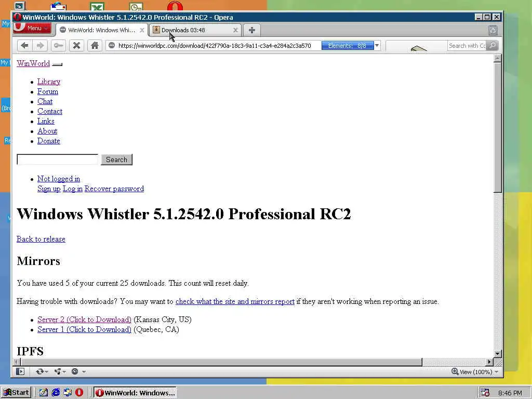Image resolution: width=532 pixels, height=399 pixels.
Task: Open the Opera Menu button
Action: 32,28
